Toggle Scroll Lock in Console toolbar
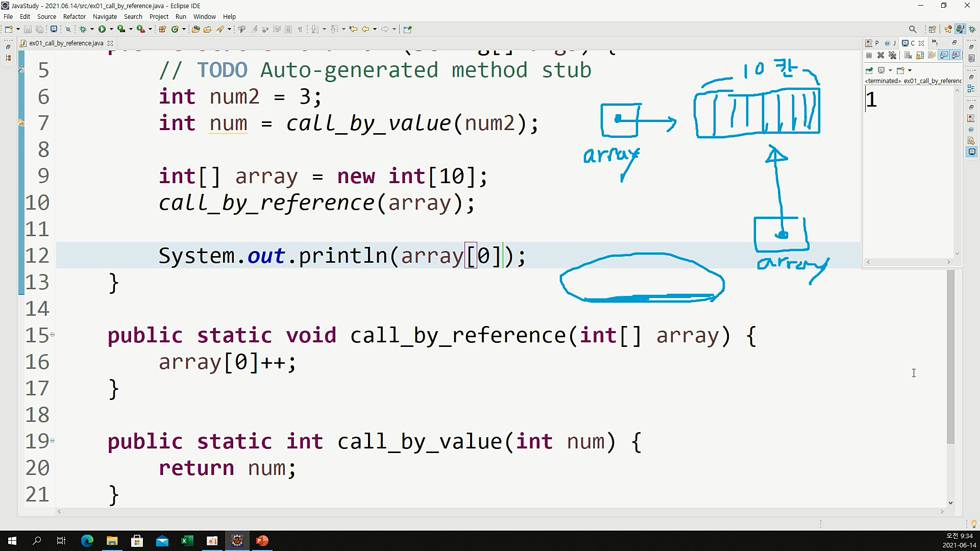The width and height of the screenshot is (980, 551). pyautogui.click(x=920, y=55)
